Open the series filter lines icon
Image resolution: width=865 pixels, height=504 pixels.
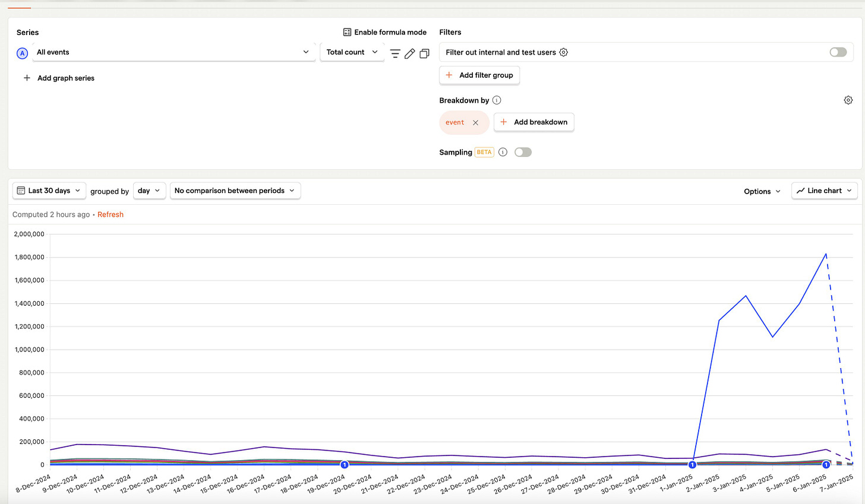click(395, 53)
